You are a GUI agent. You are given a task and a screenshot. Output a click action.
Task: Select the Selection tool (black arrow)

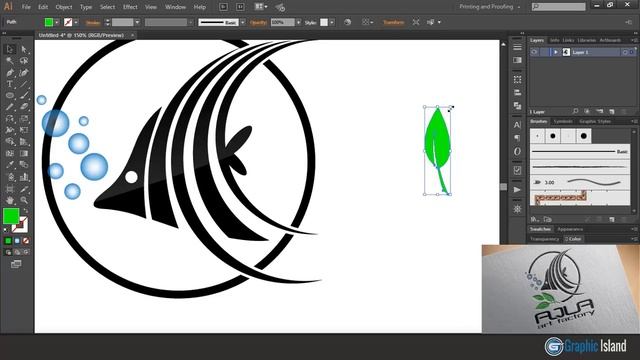pos(10,49)
